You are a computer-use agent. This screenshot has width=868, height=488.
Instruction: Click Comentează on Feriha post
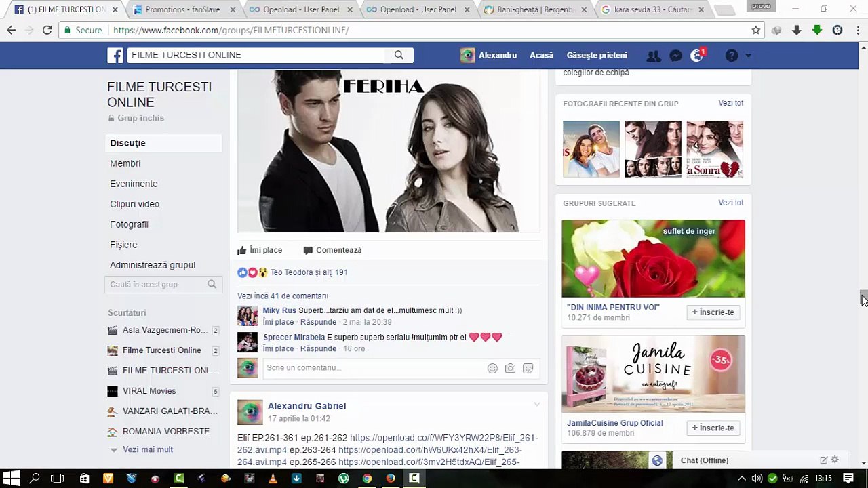[332, 250]
